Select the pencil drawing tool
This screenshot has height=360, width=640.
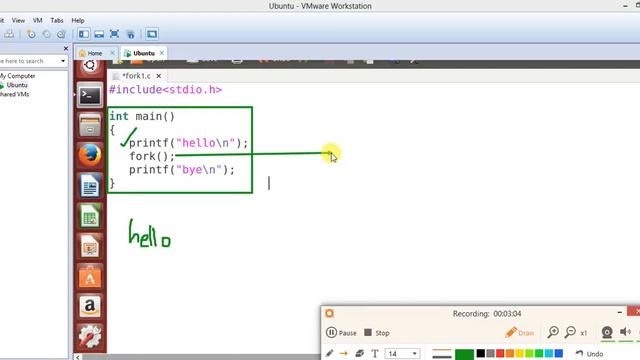coord(329,353)
